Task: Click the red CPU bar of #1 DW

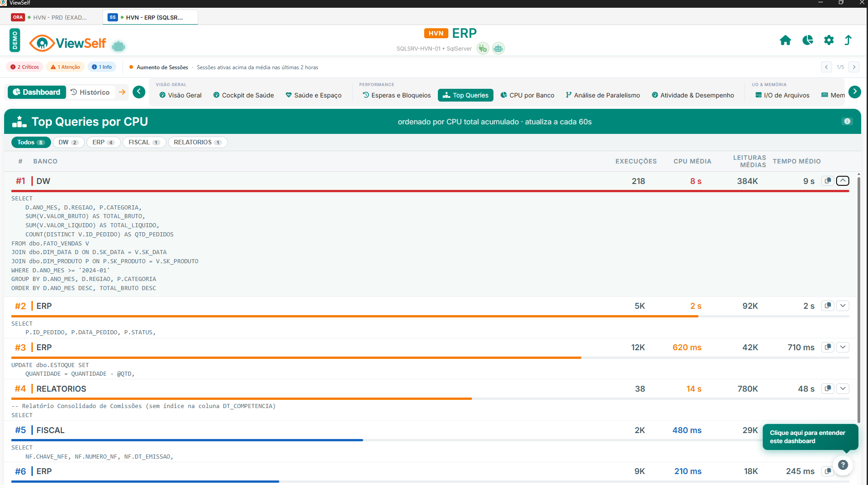Action: pyautogui.click(x=430, y=191)
